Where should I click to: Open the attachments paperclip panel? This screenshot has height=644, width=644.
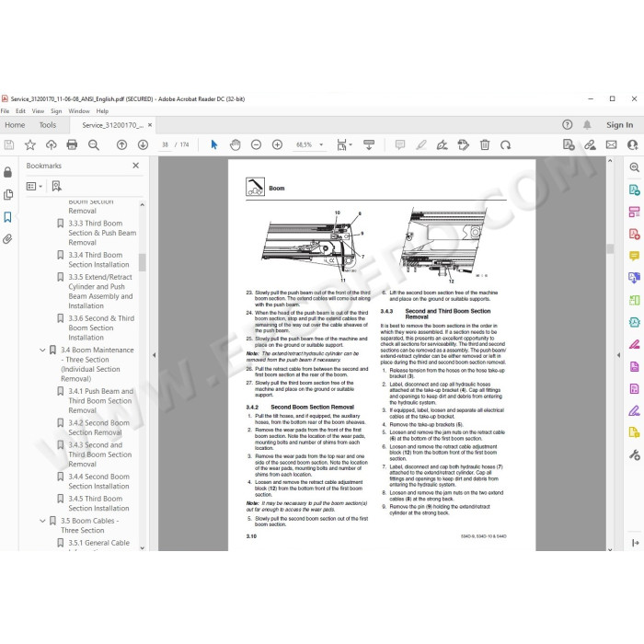[7, 239]
